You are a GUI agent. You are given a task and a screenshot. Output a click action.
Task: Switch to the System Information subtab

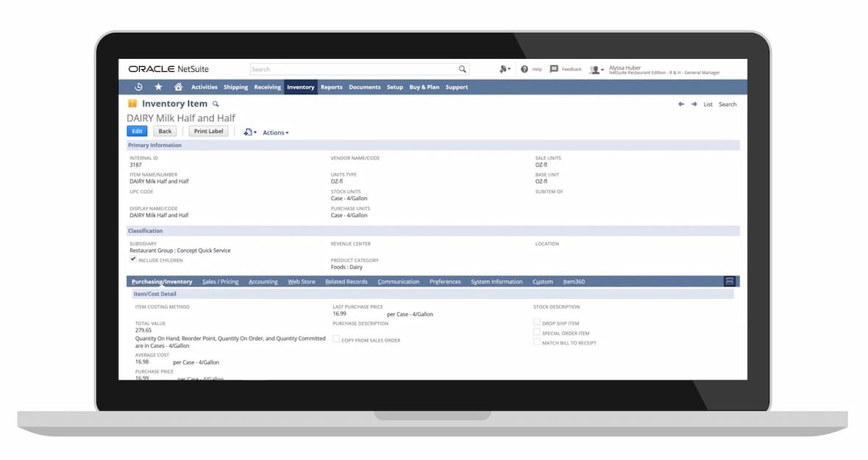[x=497, y=281]
